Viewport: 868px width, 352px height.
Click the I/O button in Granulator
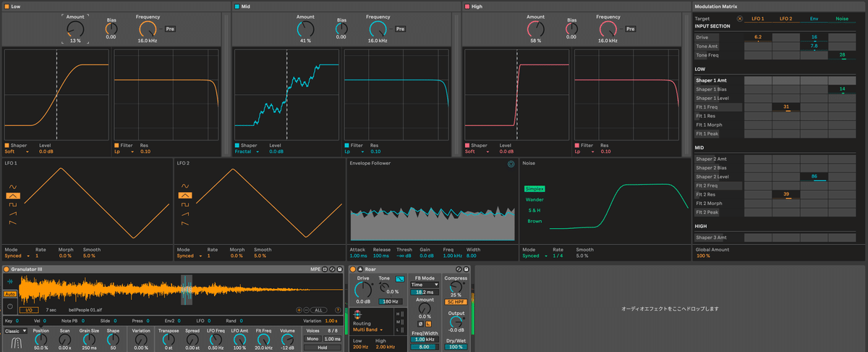28,310
